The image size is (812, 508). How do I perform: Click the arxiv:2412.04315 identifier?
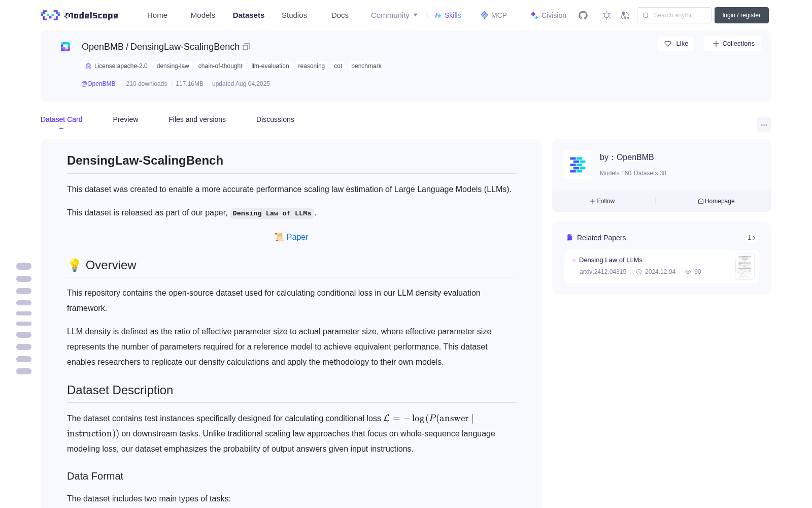tap(603, 272)
